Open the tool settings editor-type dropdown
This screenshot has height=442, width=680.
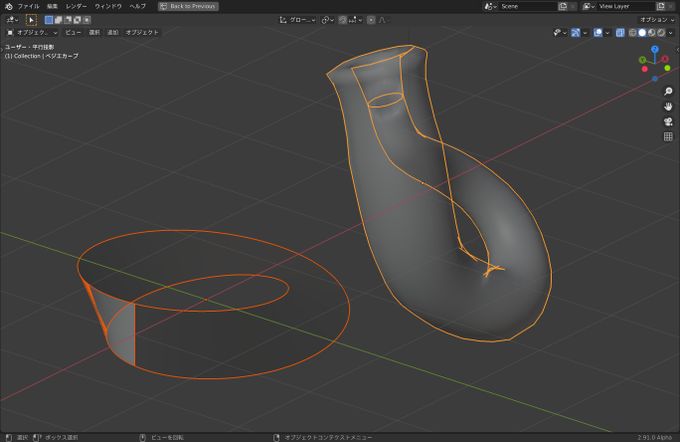(13, 20)
